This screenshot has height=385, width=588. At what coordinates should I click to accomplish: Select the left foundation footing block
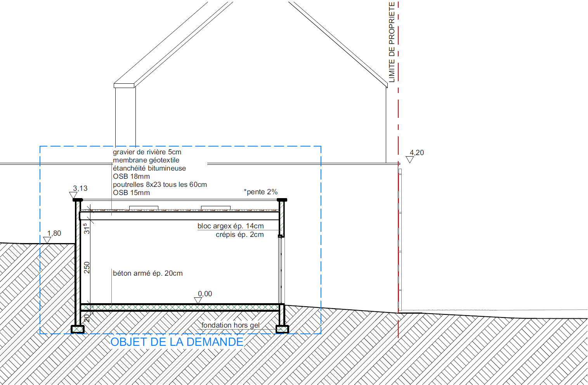(x=78, y=329)
